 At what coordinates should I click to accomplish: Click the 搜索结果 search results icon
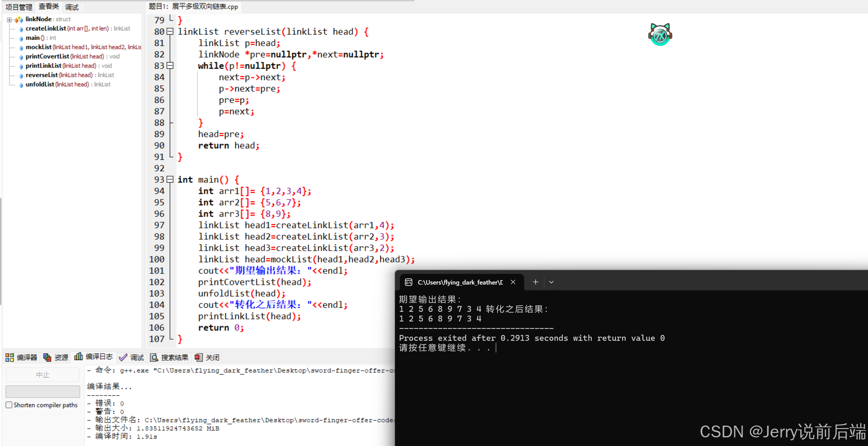tap(154, 357)
